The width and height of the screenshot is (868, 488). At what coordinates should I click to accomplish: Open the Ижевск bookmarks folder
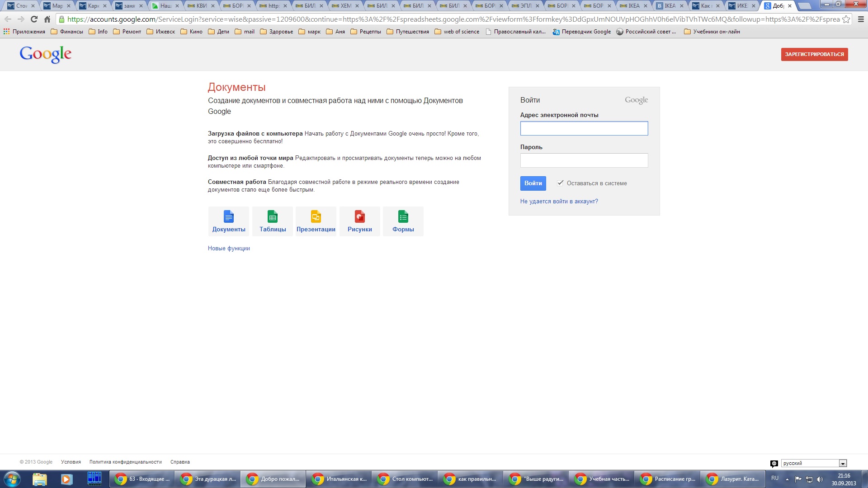click(x=160, y=32)
